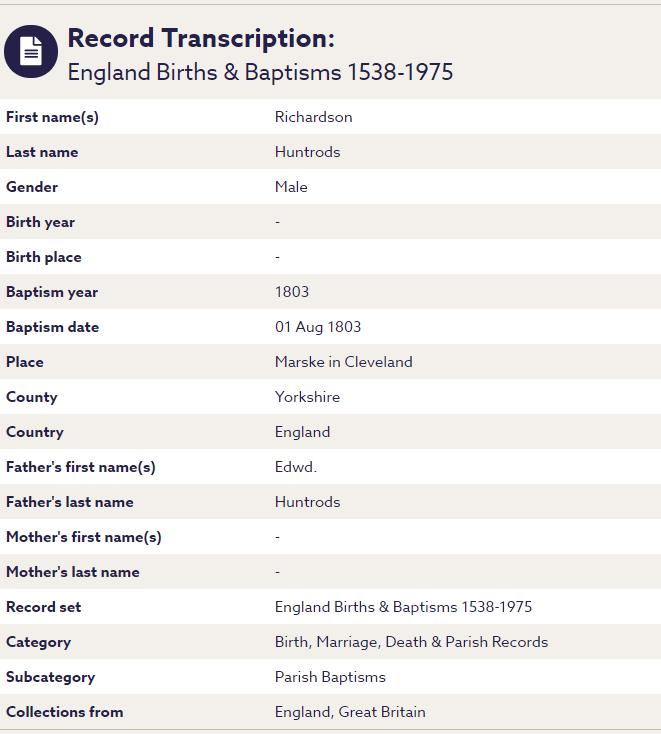Screen dimensions: 661x734
Task: Click the baptism date 01 Aug 1803
Action: click(318, 327)
